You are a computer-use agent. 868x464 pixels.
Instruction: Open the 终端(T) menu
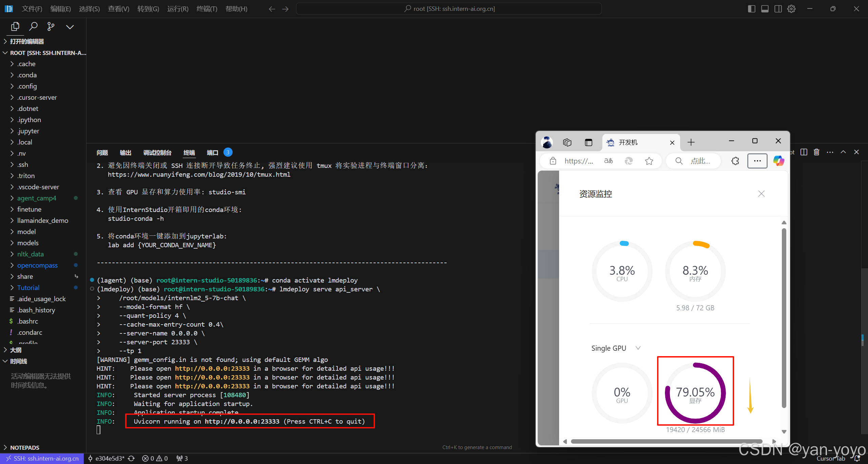[x=207, y=9]
